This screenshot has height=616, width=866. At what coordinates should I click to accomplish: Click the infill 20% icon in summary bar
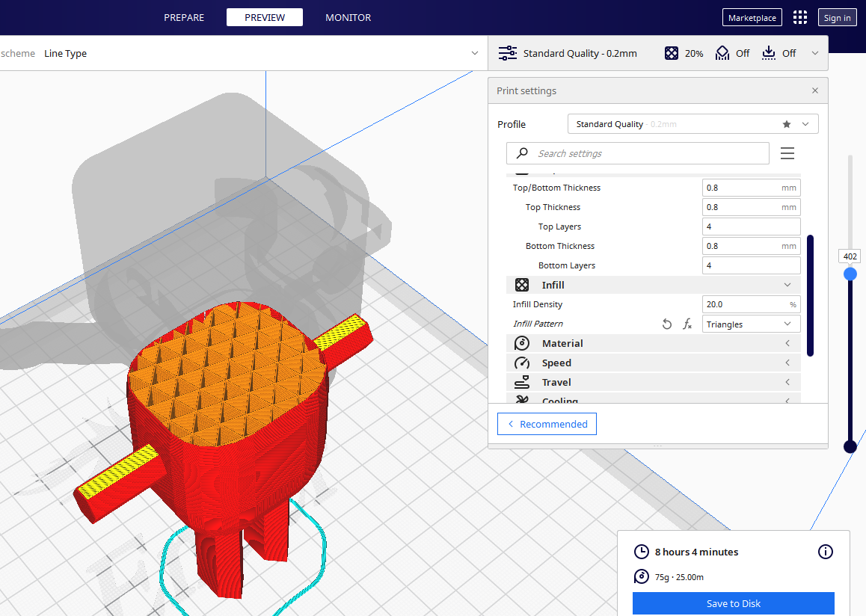pos(671,53)
